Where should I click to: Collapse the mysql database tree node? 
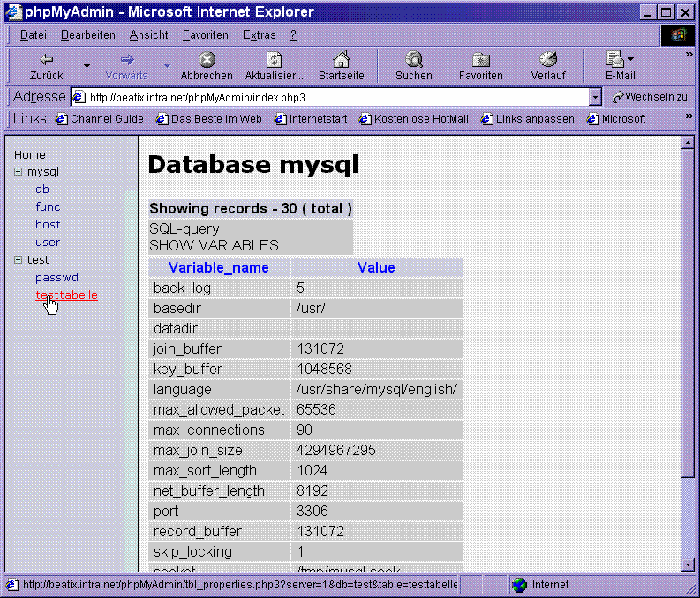coord(19,172)
